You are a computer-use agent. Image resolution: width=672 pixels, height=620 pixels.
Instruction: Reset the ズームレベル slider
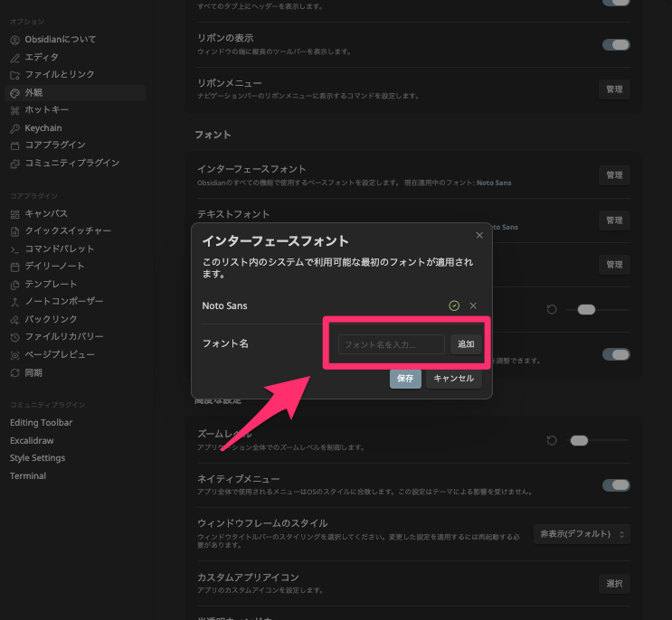(x=552, y=440)
